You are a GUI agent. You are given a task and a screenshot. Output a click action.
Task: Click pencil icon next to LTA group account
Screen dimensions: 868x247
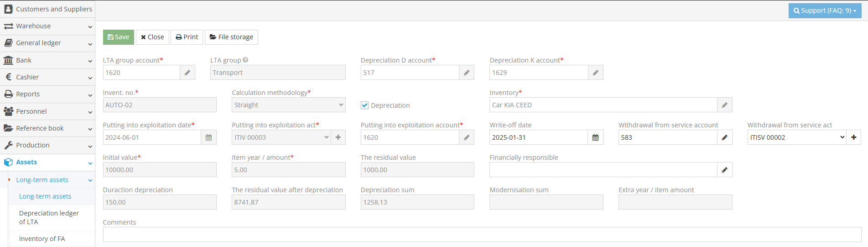pos(187,73)
